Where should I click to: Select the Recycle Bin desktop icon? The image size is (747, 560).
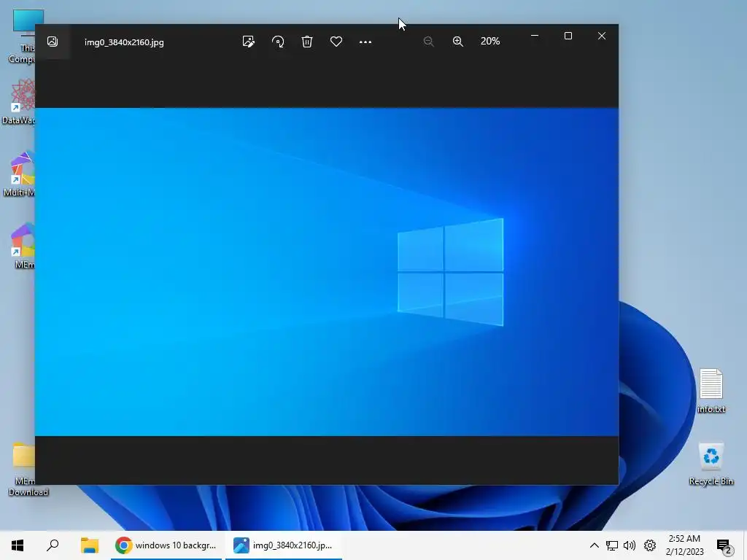(711, 464)
